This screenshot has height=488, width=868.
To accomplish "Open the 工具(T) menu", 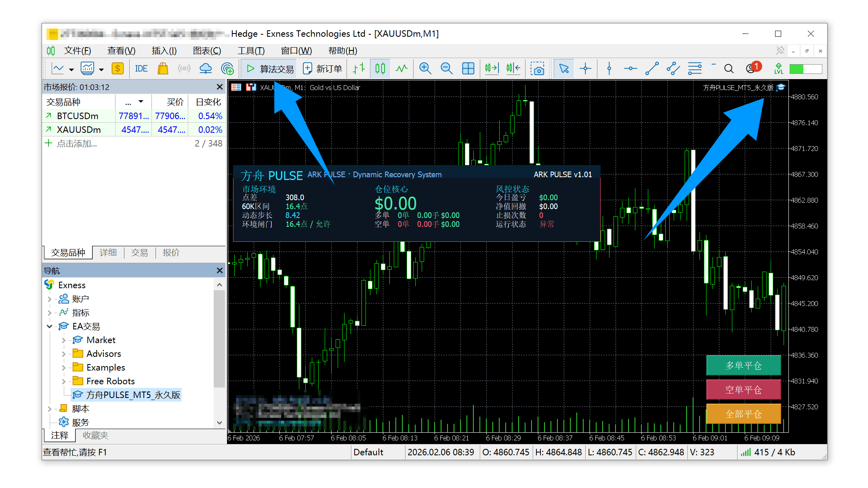I will coord(251,51).
